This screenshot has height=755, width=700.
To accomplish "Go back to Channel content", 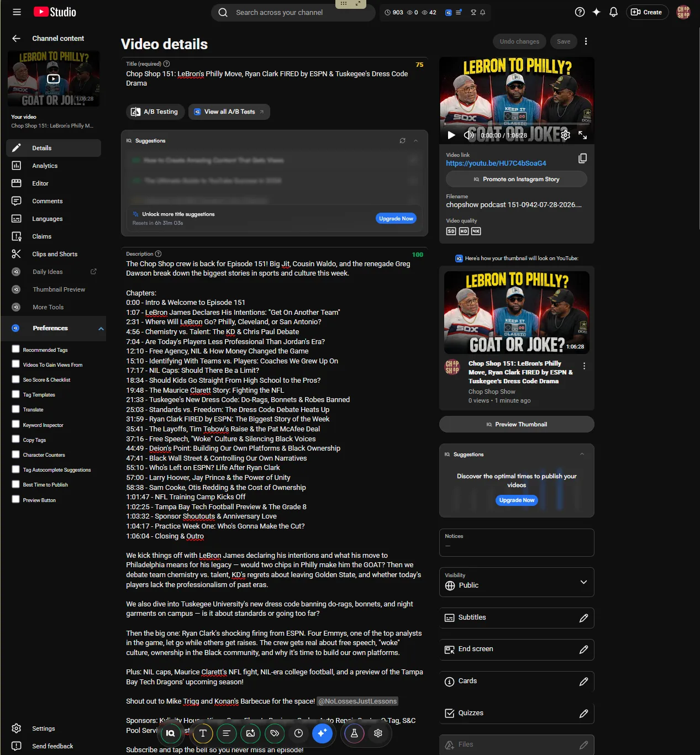I will [16, 38].
